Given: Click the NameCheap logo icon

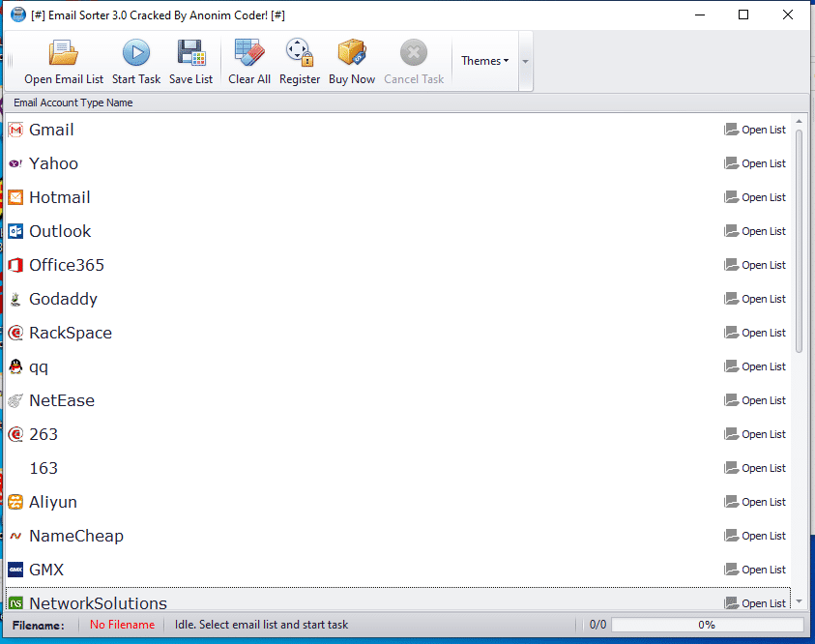Looking at the screenshot, I should [x=15, y=536].
